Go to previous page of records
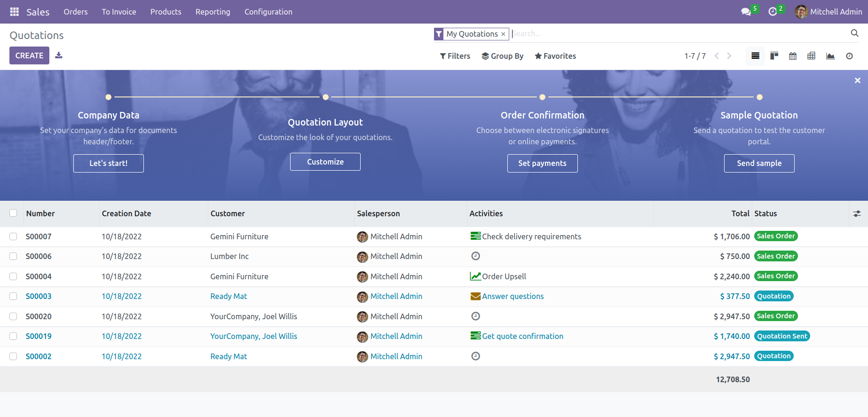This screenshot has height=417, width=868. tap(717, 56)
